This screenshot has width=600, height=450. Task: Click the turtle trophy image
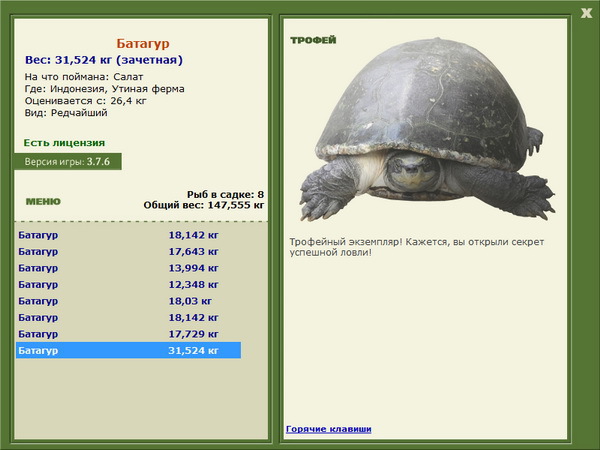coord(427,129)
